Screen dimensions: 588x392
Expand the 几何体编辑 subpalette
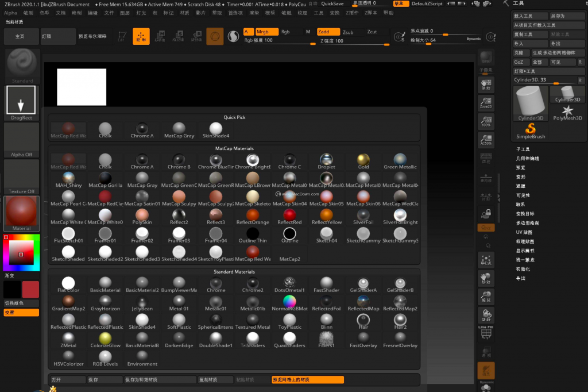point(527,159)
